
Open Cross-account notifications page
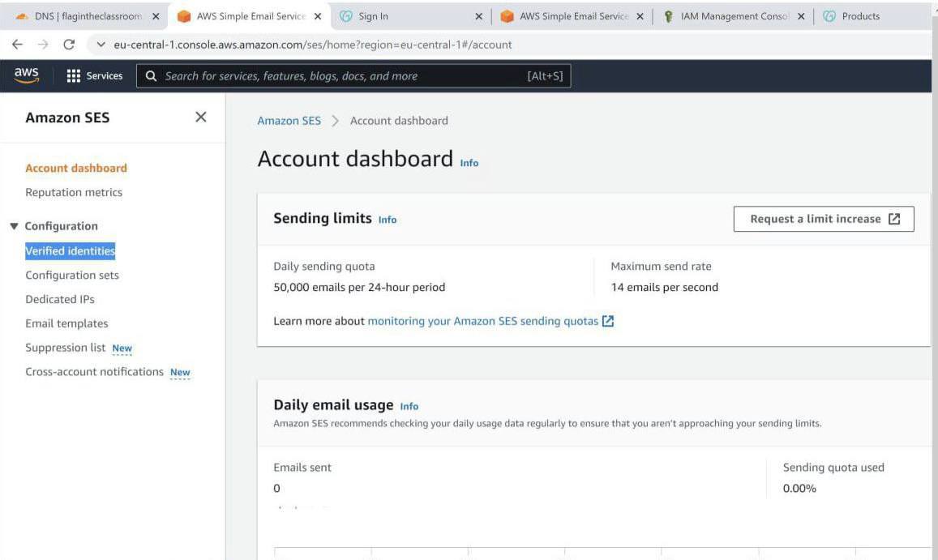[94, 371]
